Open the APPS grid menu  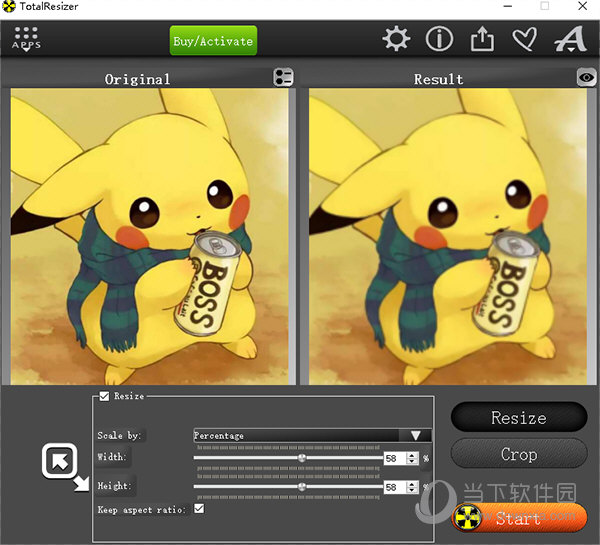[26, 39]
